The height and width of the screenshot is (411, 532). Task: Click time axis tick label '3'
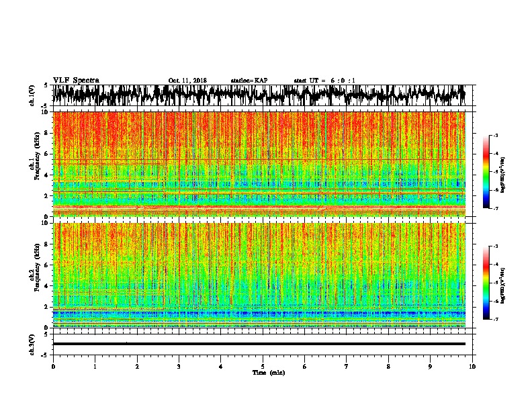(x=179, y=367)
